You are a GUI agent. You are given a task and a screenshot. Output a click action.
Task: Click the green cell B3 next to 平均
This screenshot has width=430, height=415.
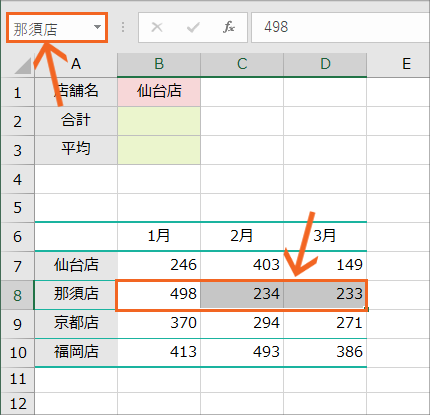click(x=159, y=150)
